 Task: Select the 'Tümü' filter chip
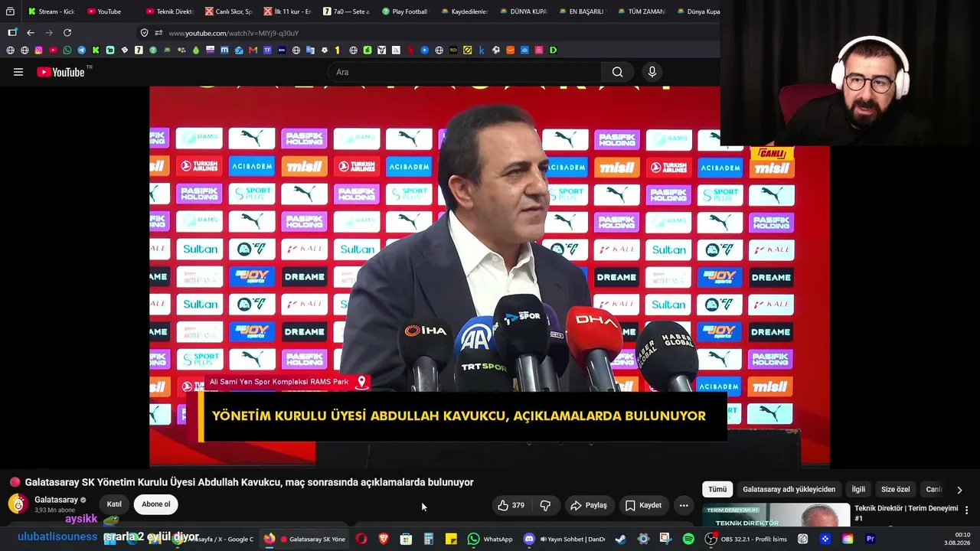click(717, 490)
